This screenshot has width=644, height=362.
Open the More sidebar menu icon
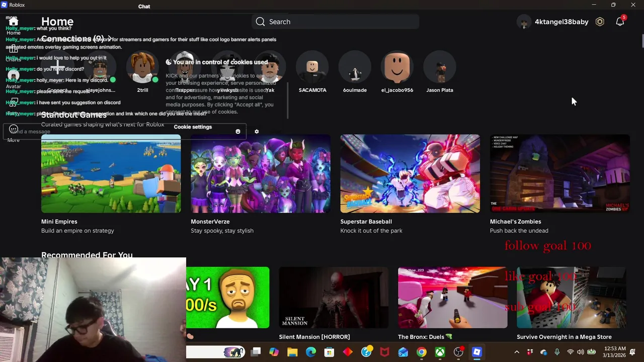(x=14, y=129)
